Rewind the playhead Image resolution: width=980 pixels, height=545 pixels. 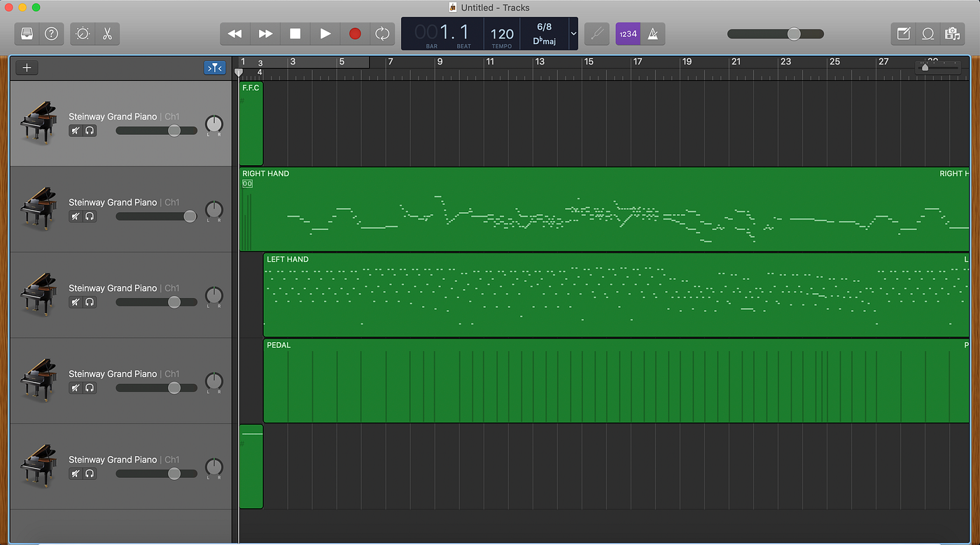tap(235, 34)
